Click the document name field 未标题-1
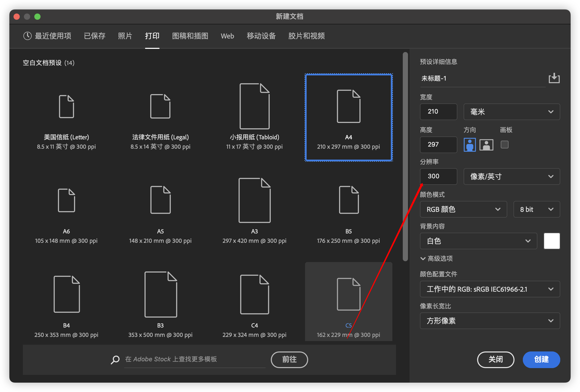This screenshot has width=580, height=392. tap(483, 79)
